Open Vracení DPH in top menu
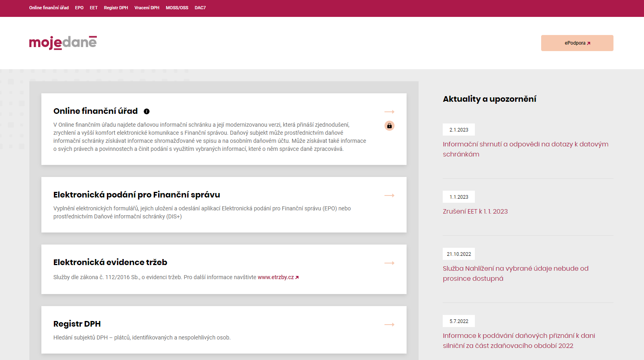Image resolution: width=644 pixels, height=360 pixels. [x=147, y=8]
